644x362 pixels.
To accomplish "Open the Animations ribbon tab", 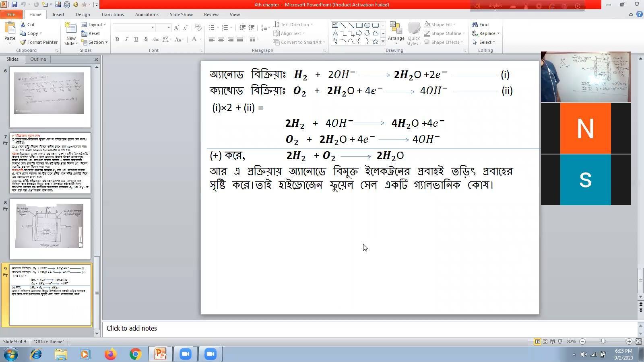I will pyautogui.click(x=147, y=14).
